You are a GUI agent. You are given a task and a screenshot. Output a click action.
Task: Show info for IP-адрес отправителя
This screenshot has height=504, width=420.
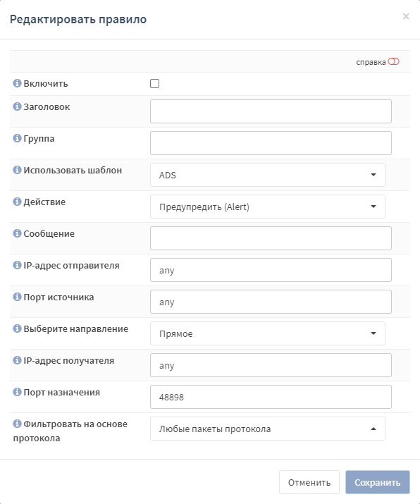coord(17,265)
